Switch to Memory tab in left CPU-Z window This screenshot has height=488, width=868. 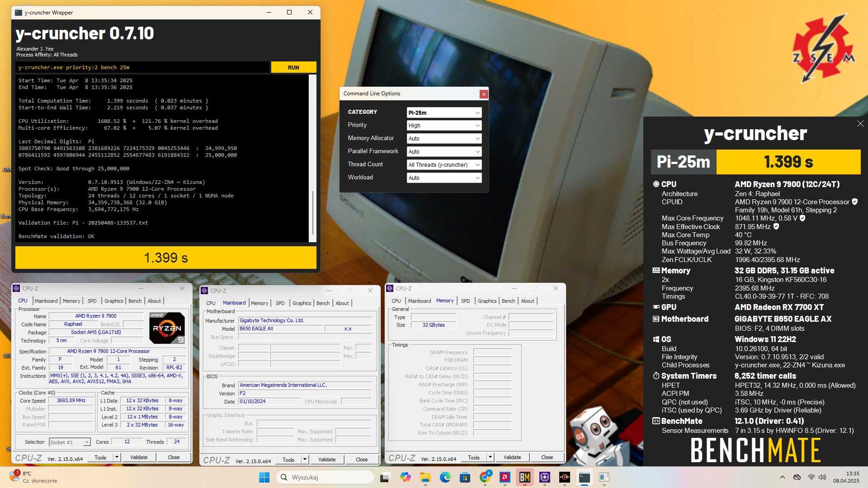[71, 301]
